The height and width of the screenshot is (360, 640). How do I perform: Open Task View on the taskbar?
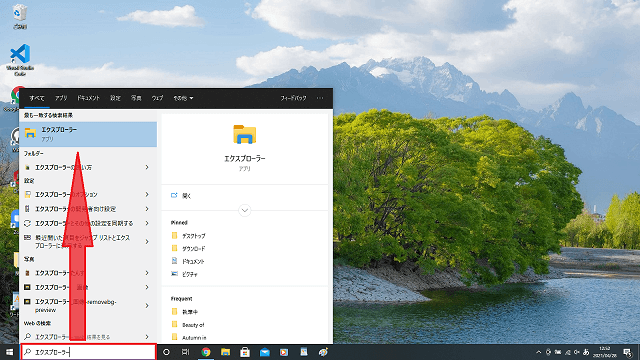tap(185, 352)
